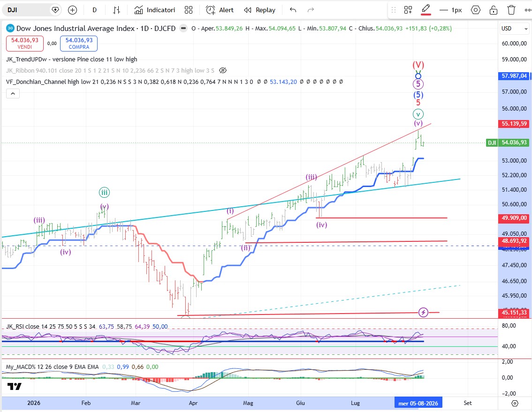The image size is (532, 412).
Task: Show the hidden JK_Ribbon indicator eye icon
Action: pyautogui.click(x=222, y=70)
